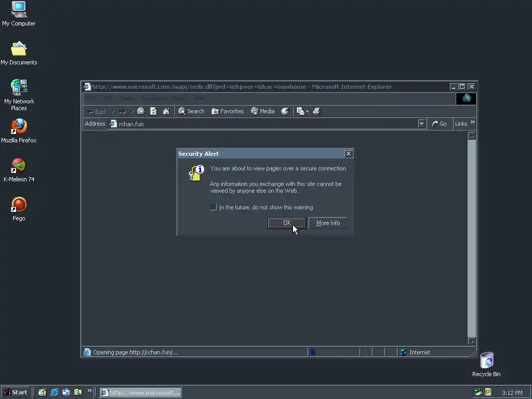Click the Go button beside the address bar
Image resolution: width=532 pixels, height=399 pixels.
(x=440, y=124)
